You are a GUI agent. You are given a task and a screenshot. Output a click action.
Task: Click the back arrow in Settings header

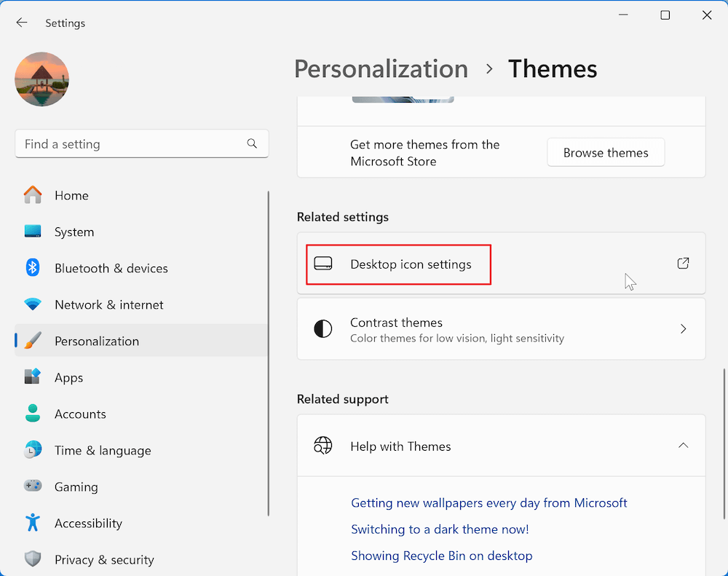[x=22, y=23]
